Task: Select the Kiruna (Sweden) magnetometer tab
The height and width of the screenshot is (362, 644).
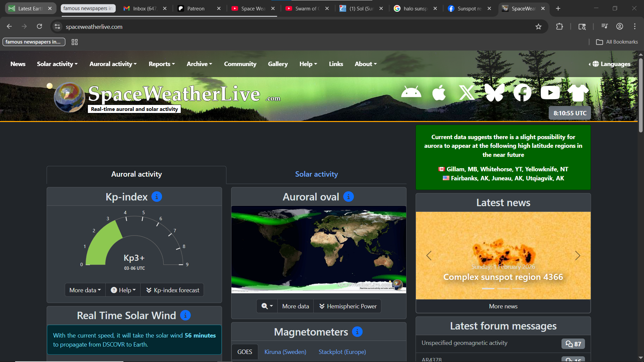Action: pos(285,352)
